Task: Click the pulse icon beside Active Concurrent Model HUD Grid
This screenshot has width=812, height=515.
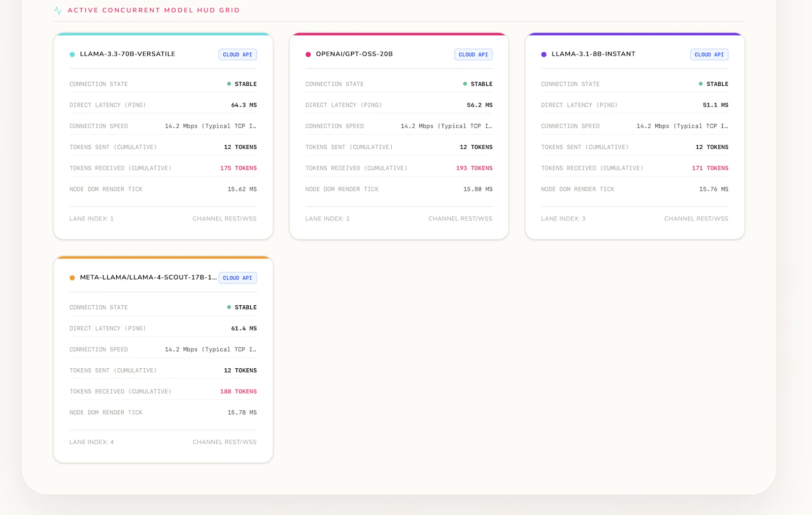Action: coord(58,10)
